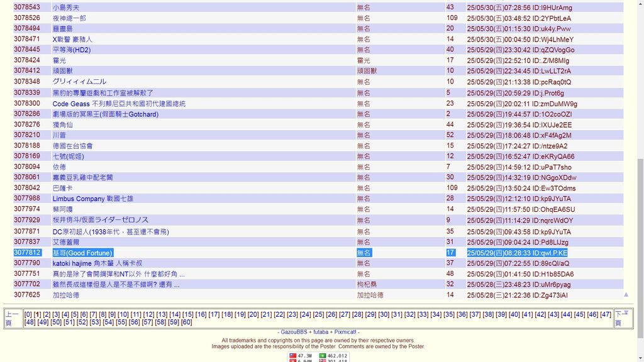Open highlighted thread 基哥(Good Fortune)

coord(82,253)
